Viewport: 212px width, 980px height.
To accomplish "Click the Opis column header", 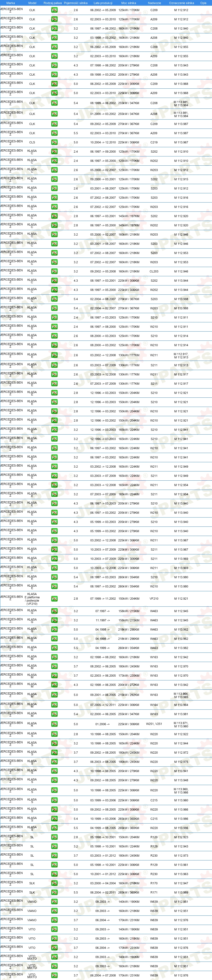I will coord(203,3).
